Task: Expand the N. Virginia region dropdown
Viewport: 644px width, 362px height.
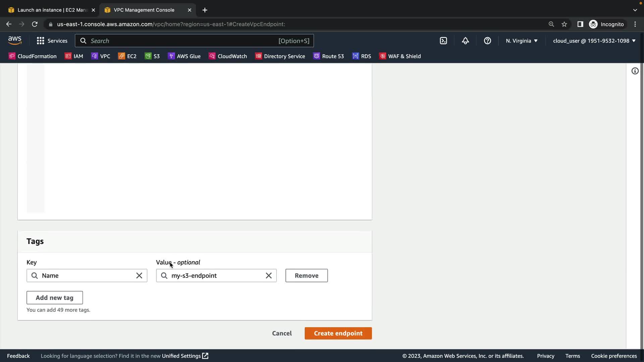Action: click(x=522, y=41)
